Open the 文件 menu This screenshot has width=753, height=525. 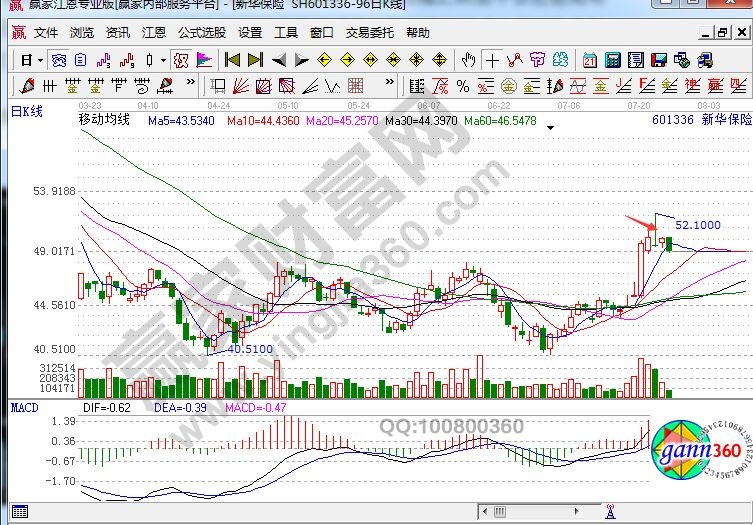[x=46, y=33]
